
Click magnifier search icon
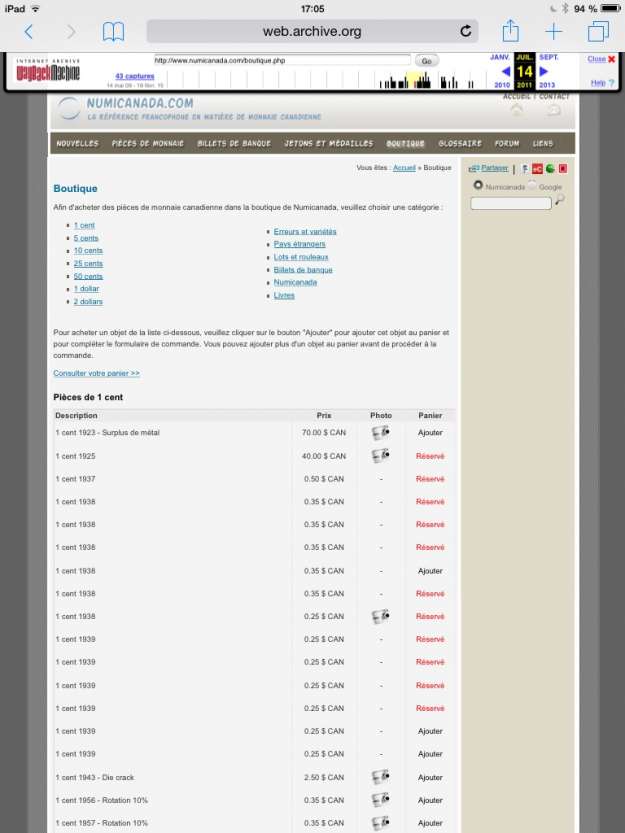(x=560, y=200)
